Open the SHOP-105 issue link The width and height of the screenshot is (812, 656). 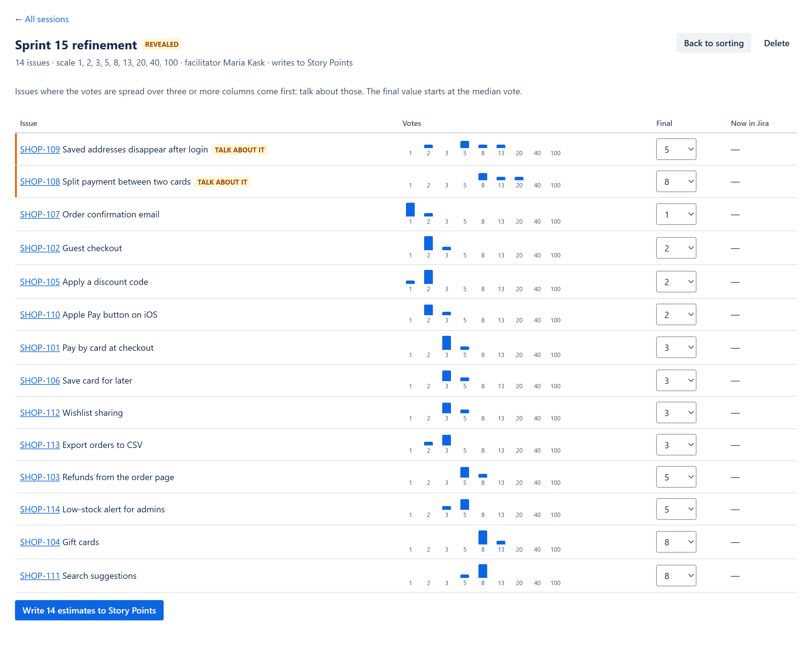pyautogui.click(x=40, y=281)
